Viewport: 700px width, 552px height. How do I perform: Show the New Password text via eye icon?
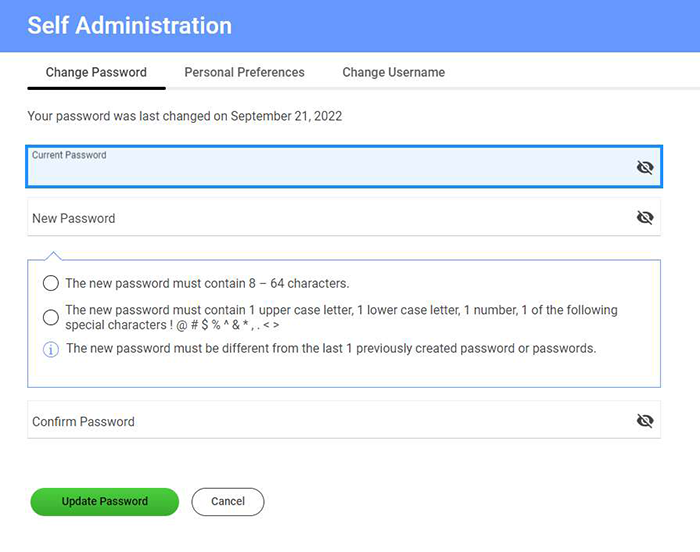[645, 217]
